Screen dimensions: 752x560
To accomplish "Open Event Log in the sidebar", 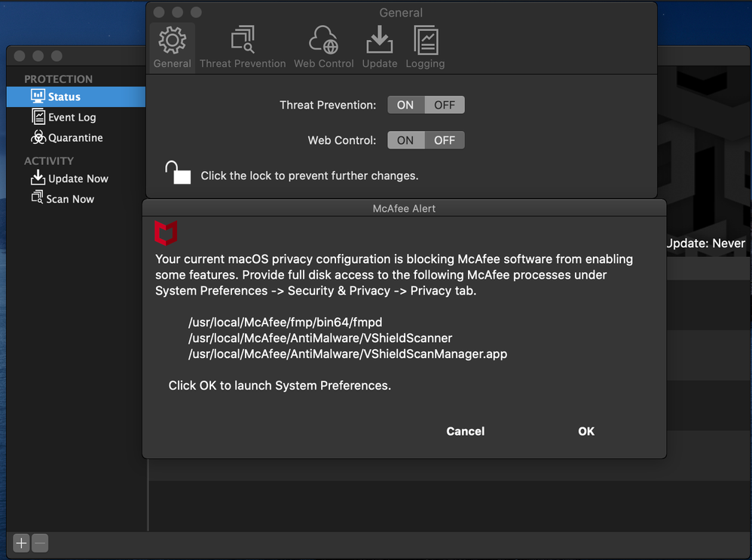I will (64, 117).
